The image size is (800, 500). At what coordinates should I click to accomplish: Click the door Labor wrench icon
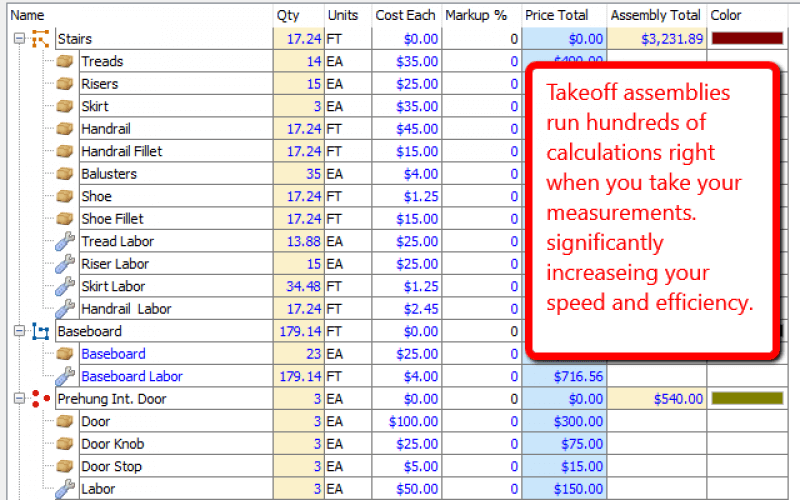65,489
